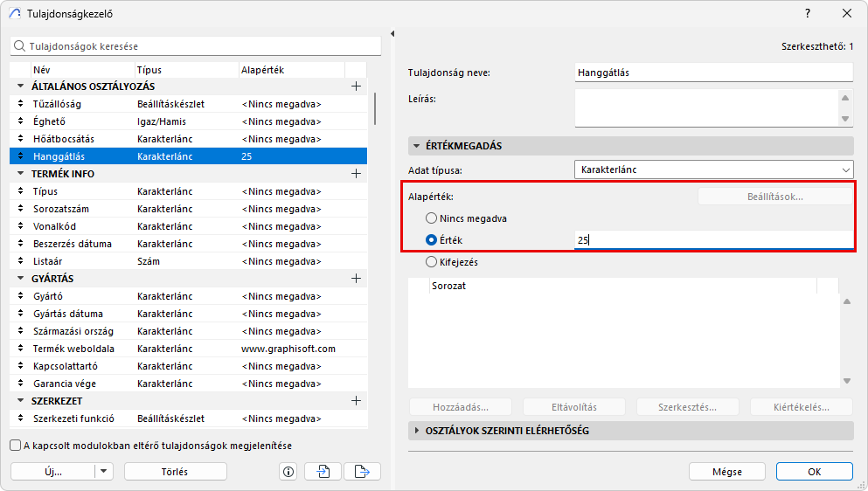Click reorder handle of Vonalkód row
This screenshot has height=491, width=868.
coord(20,226)
